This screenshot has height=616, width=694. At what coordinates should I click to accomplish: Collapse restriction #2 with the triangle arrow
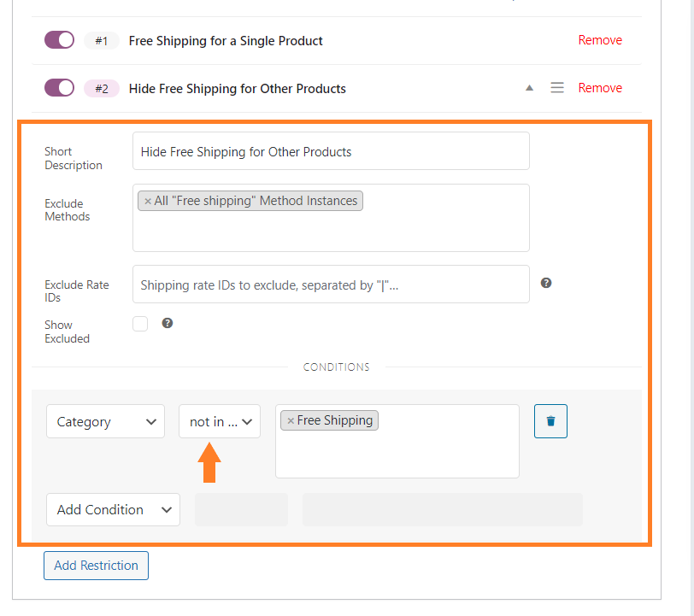coord(529,88)
